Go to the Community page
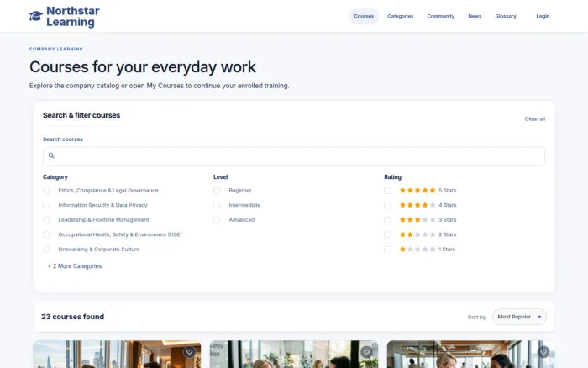This screenshot has width=588, height=368. point(441,16)
